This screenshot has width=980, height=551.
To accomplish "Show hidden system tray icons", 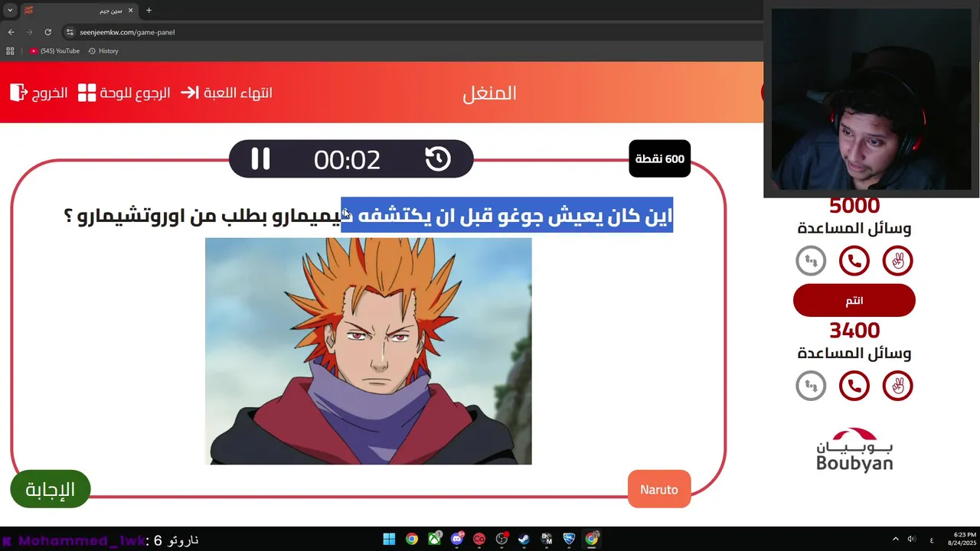I will pyautogui.click(x=896, y=539).
